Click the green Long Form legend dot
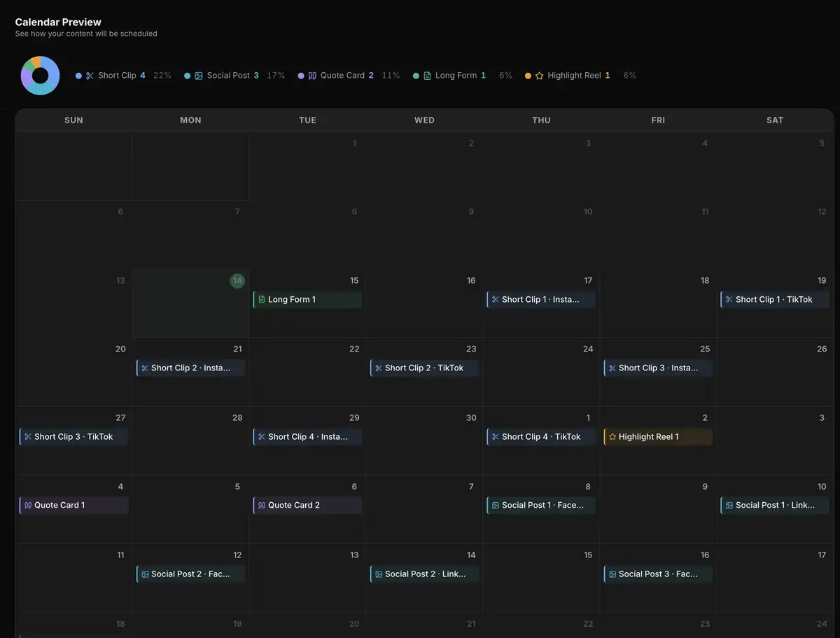The height and width of the screenshot is (638, 840). (x=416, y=76)
